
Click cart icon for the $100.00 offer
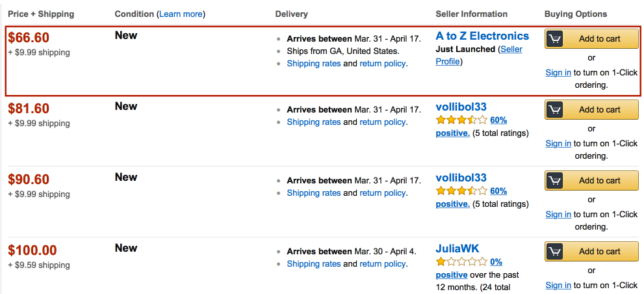[554, 251]
